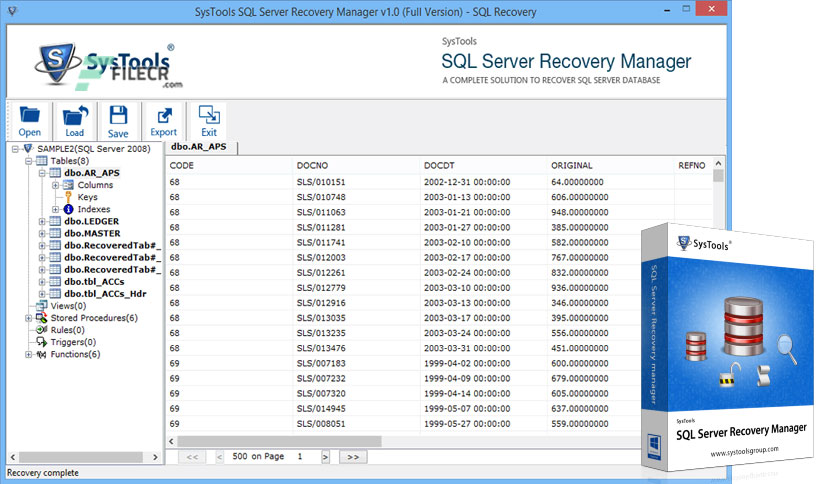Click the ORIGINAL column header
Viewport: 836px width, 484px height.
tap(610, 165)
